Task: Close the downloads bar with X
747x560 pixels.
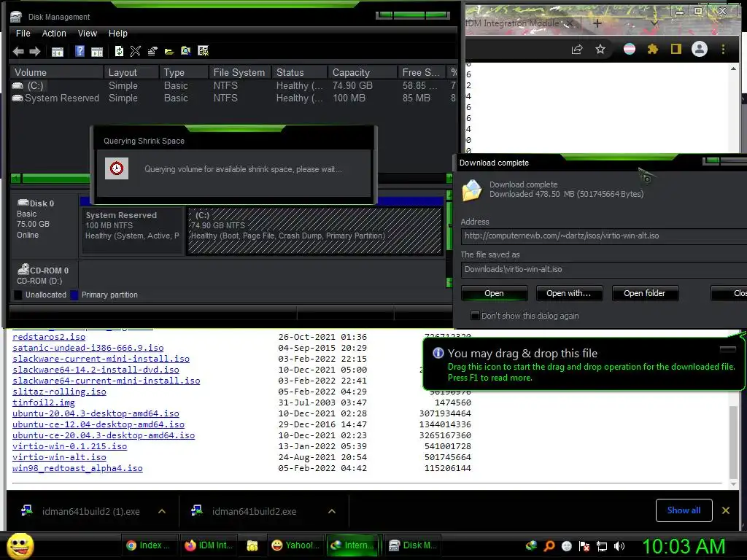Action: click(x=726, y=510)
